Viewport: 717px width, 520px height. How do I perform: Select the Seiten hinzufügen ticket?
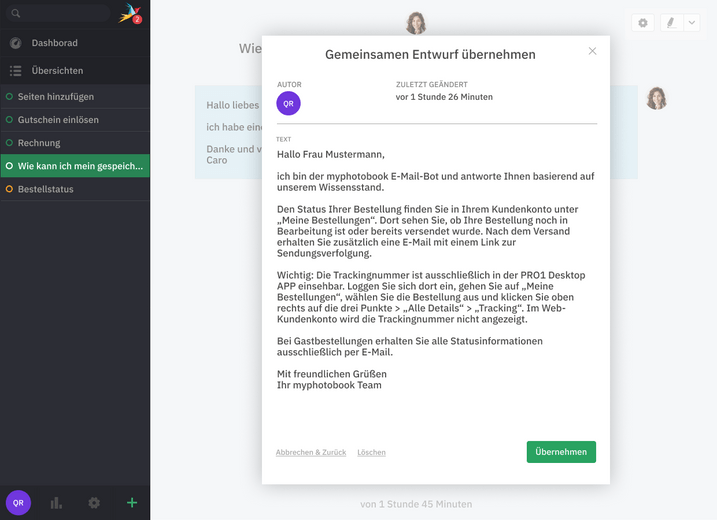coord(75,96)
